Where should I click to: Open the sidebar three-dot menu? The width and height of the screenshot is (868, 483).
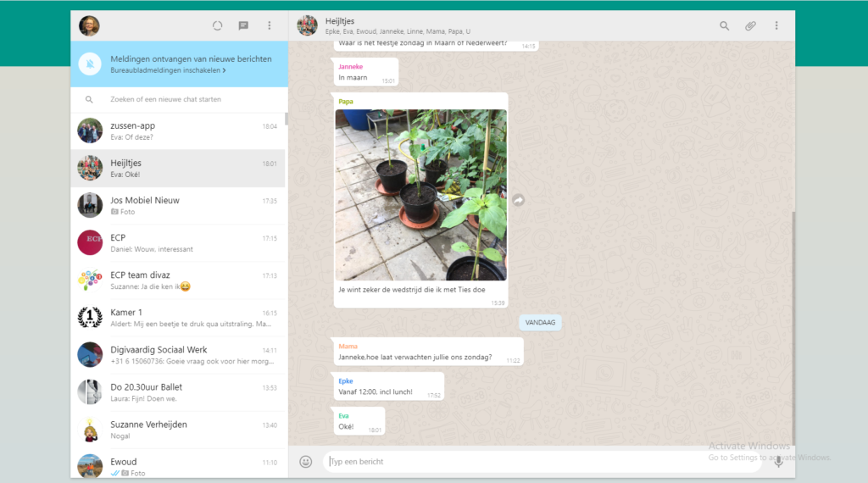click(270, 25)
